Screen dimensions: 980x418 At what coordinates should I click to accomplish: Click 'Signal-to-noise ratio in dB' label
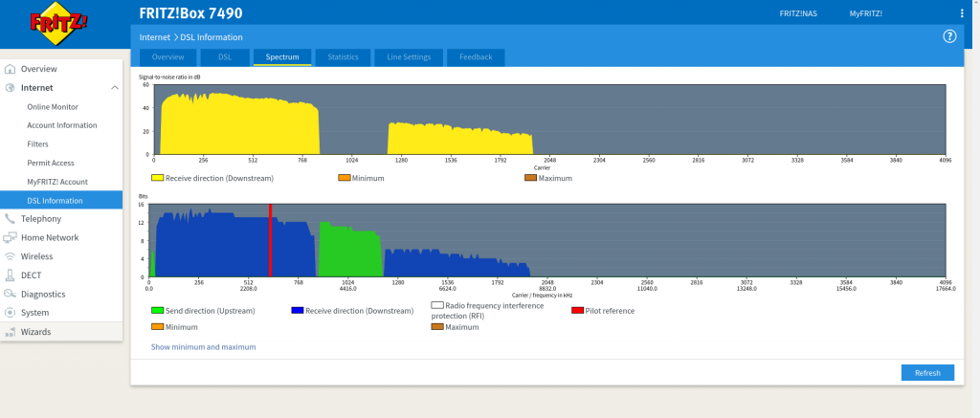pos(168,77)
